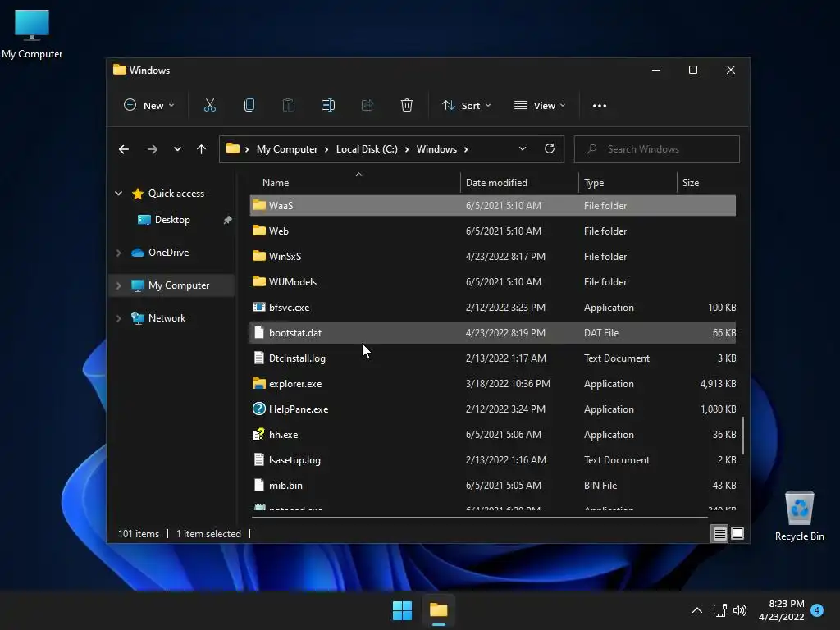Screen dimensions: 840x630
Task: Select the WUModels folder
Action: click(493, 282)
